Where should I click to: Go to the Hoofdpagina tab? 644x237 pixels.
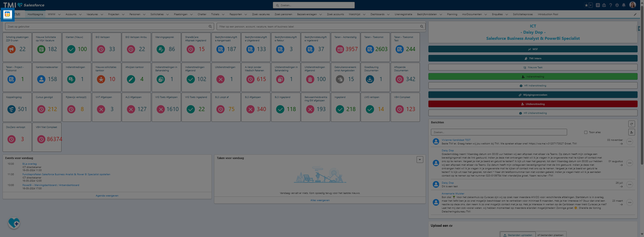tap(35, 14)
